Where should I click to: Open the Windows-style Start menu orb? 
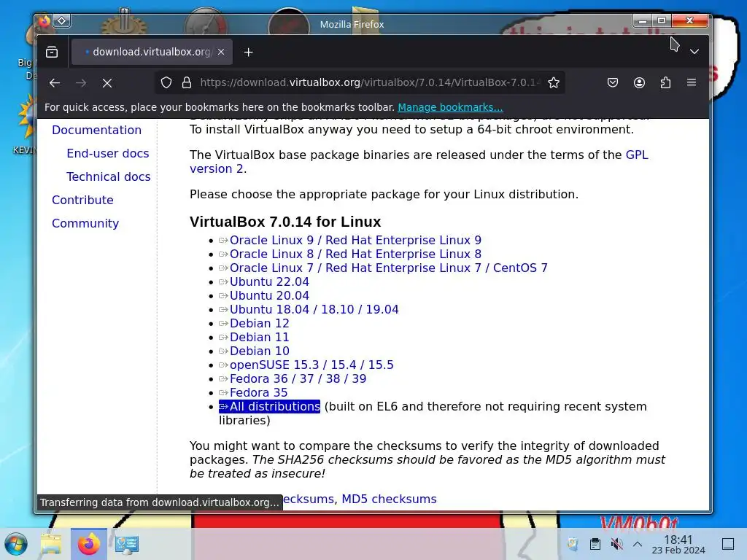16,544
